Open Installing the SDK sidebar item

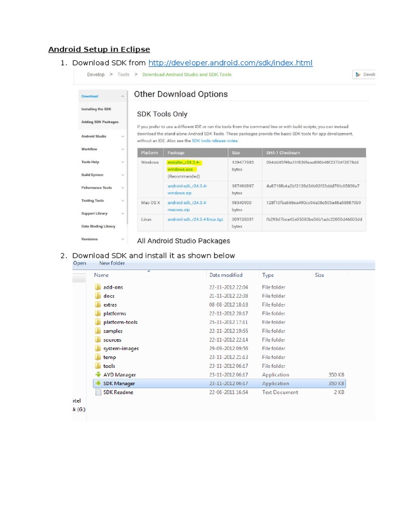click(x=96, y=109)
